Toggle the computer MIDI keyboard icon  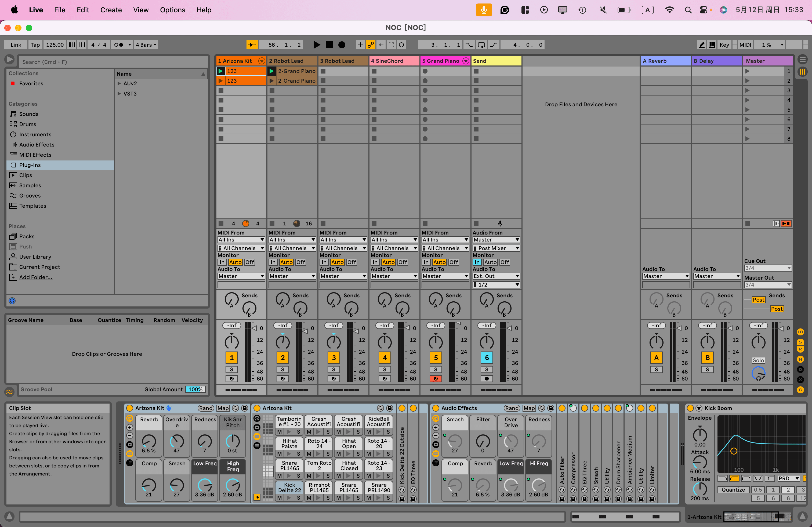[712, 45]
